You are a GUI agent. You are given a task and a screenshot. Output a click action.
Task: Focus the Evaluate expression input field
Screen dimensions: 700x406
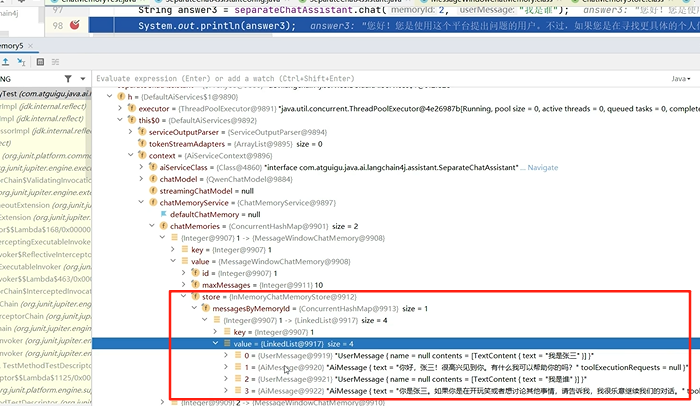[x=379, y=79]
